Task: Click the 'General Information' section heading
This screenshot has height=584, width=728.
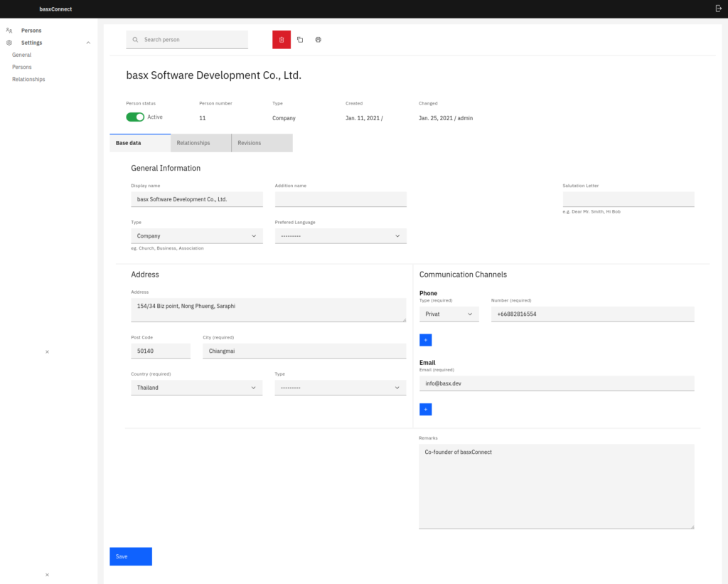Action: point(166,168)
